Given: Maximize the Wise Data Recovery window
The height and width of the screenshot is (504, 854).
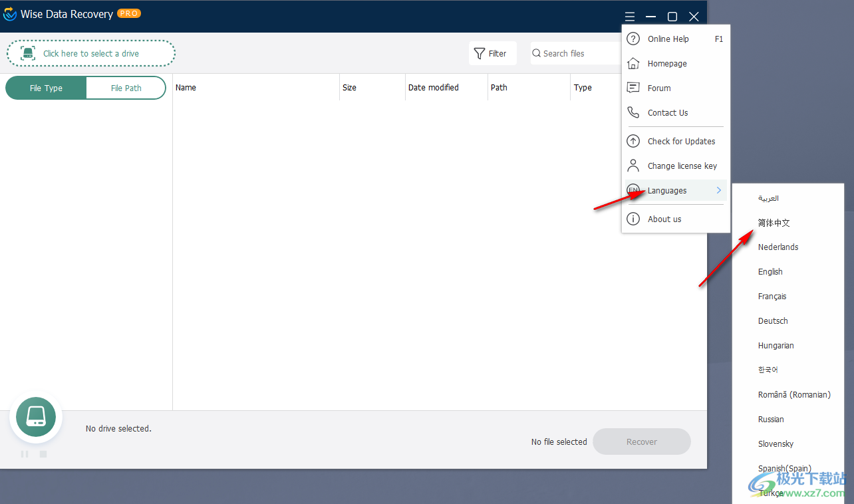Looking at the screenshot, I should pyautogui.click(x=672, y=17).
